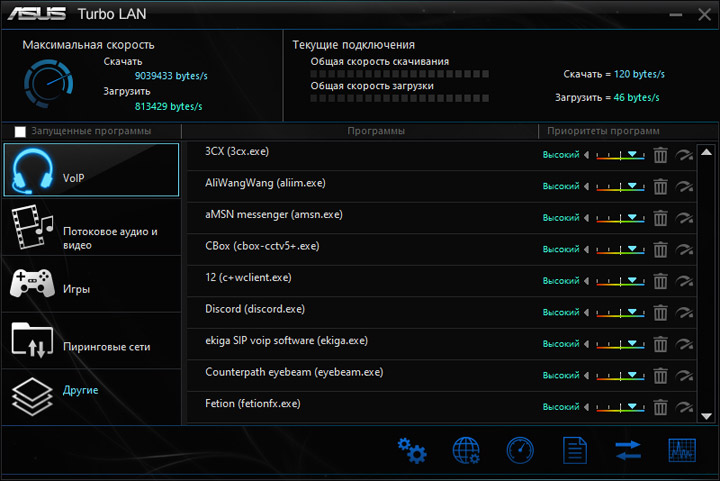
Task: Select Потоковое аудио и видео category
Action: 91,227
